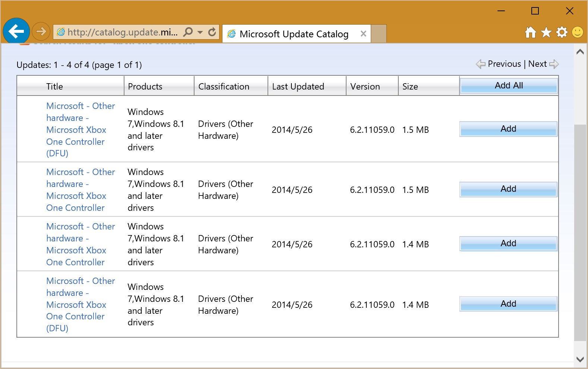Refresh the page with the reload icon
The width and height of the screenshot is (588, 369).
[212, 32]
